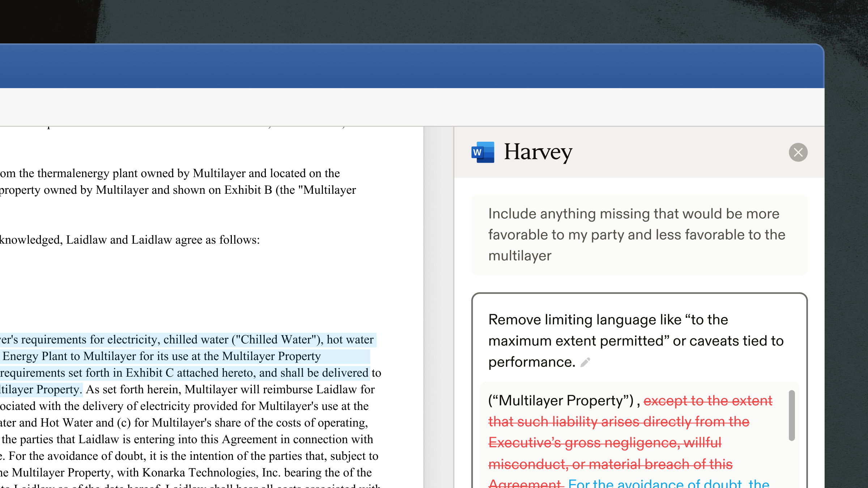Click the Word logo icon beside Harvey

tap(483, 152)
